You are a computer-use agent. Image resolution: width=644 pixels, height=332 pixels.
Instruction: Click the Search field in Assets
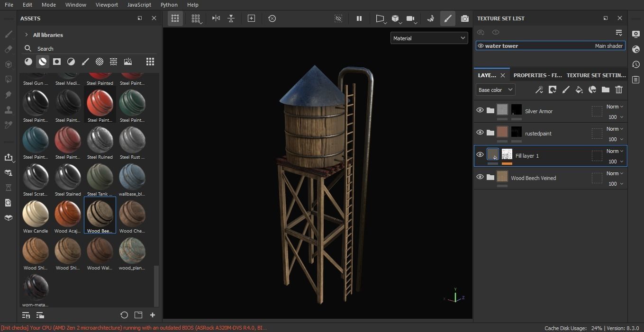pos(89,48)
